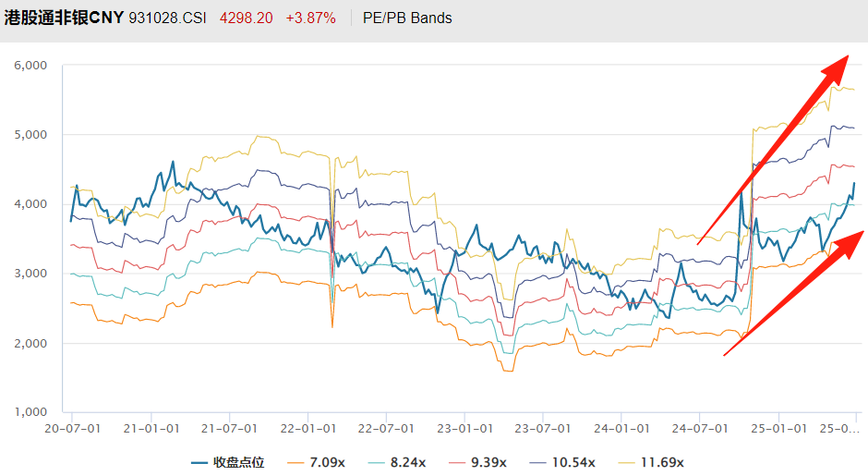The height and width of the screenshot is (476, 868).
Task: Click the +3.87% change percentage
Action: [310, 18]
